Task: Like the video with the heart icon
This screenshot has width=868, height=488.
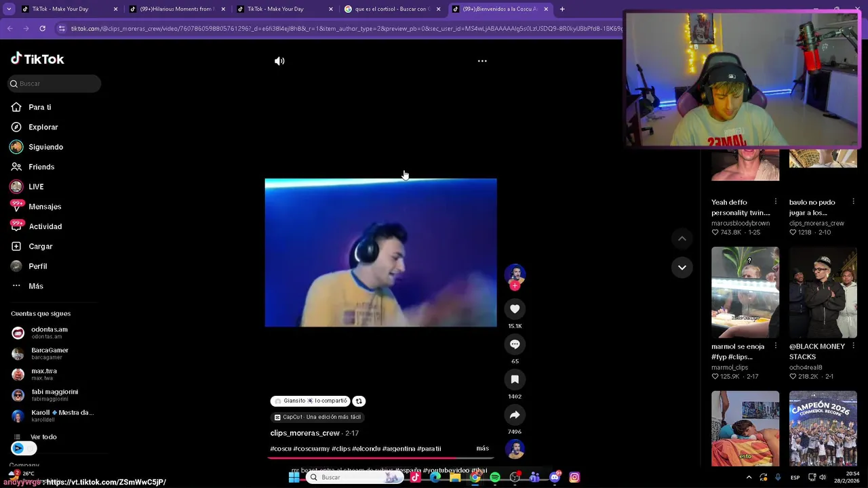Action: pyautogui.click(x=515, y=309)
